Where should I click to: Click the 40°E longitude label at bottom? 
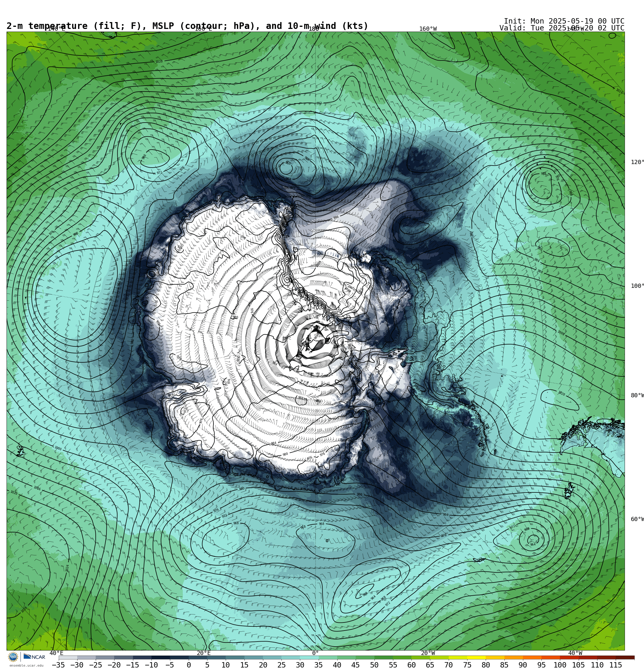[x=57, y=653]
